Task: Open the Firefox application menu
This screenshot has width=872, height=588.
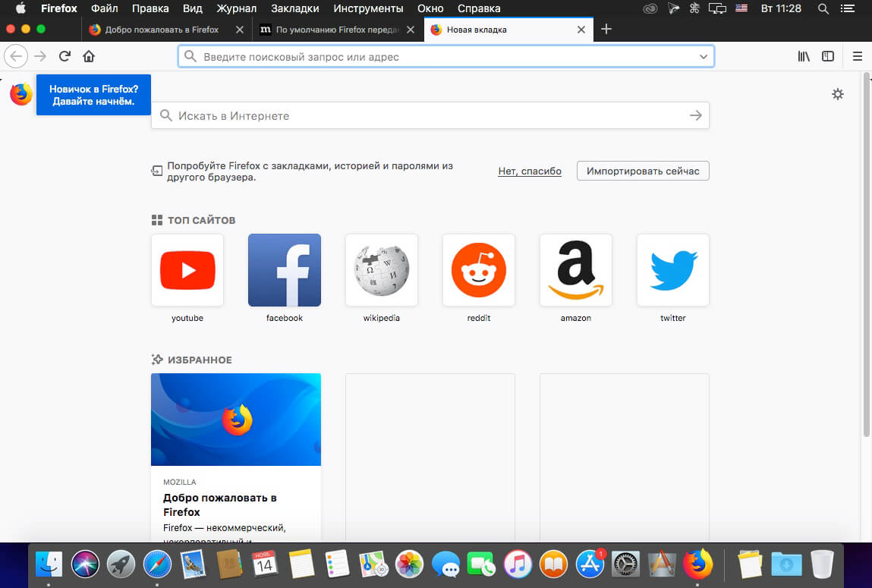Action: pos(59,8)
